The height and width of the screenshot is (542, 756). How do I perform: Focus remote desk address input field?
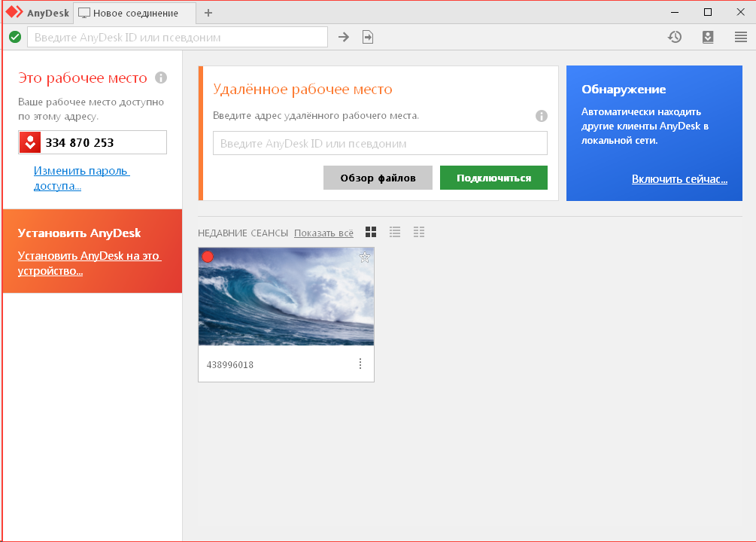pyautogui.click(x=380, y=143)
